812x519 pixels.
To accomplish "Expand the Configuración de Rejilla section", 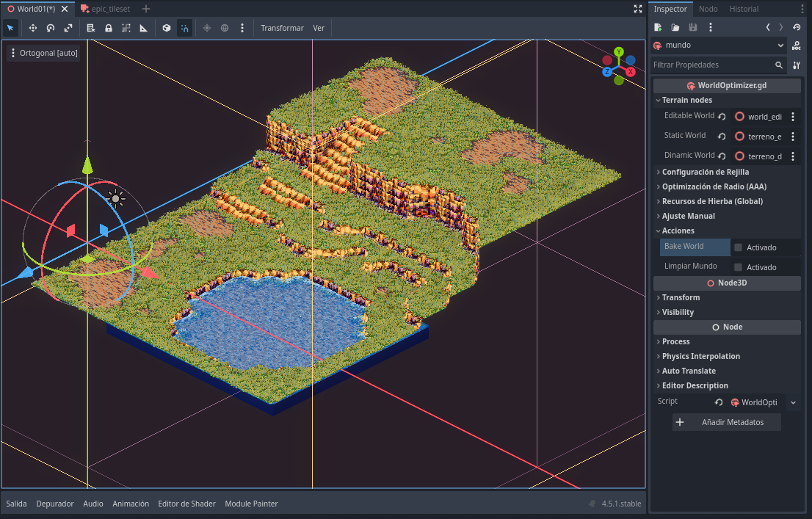I will coord(705,172).
